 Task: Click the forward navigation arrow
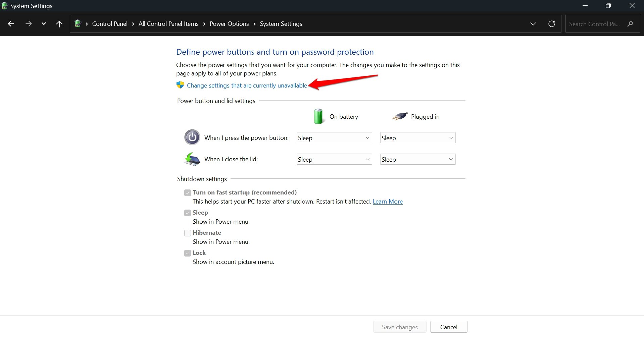(x=29, y=24)
